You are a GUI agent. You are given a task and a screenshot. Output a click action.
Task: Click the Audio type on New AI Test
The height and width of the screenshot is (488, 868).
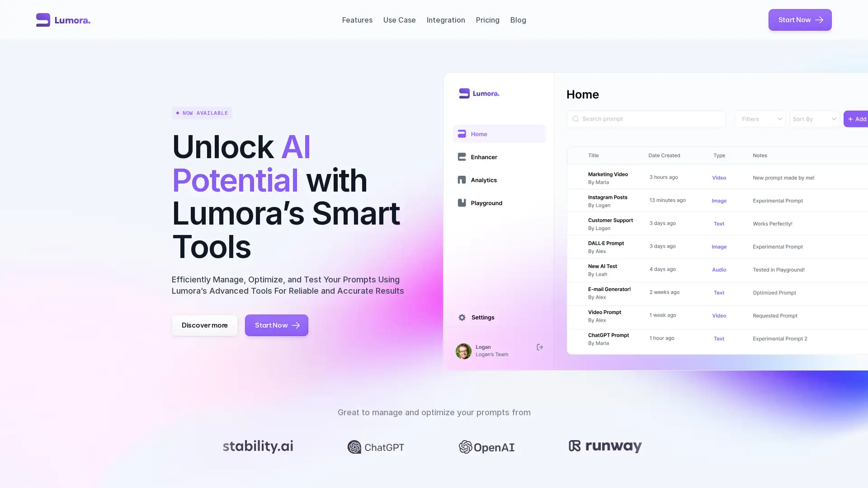(719, 270)
